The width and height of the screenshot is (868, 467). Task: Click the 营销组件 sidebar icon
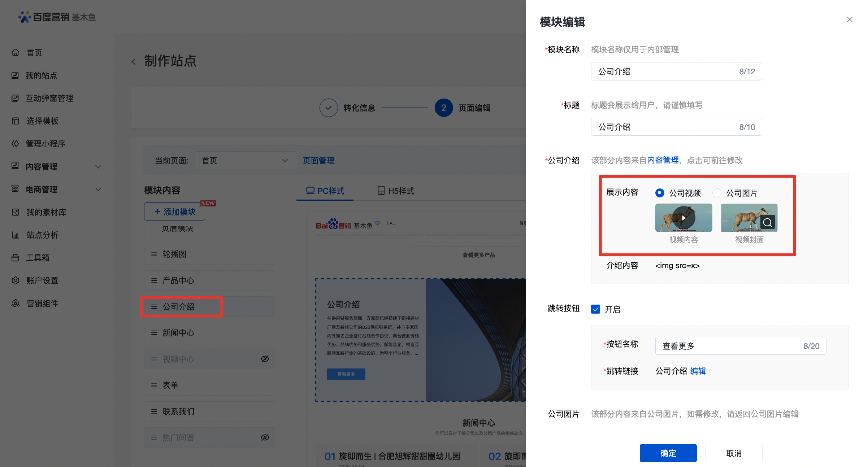16,304
